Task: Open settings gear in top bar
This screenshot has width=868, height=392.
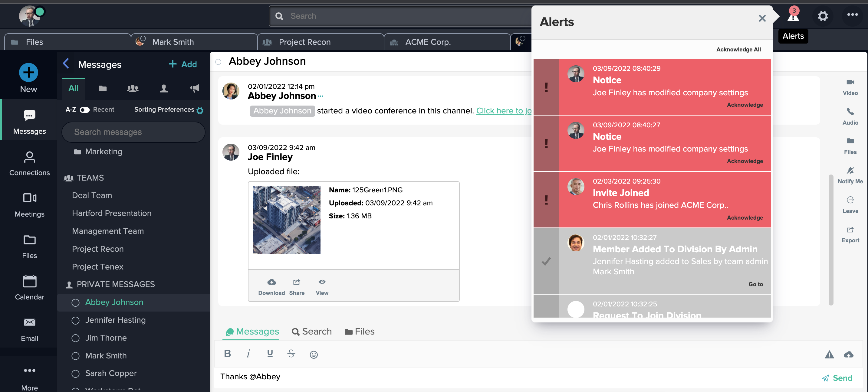Action: pyautogui.click(x=823, y=16)
